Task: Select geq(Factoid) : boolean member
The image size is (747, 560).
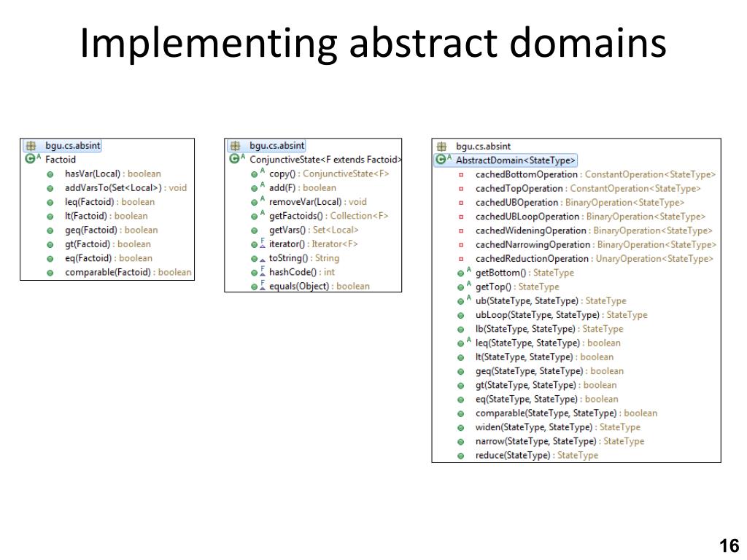Action: coord(112,230)
